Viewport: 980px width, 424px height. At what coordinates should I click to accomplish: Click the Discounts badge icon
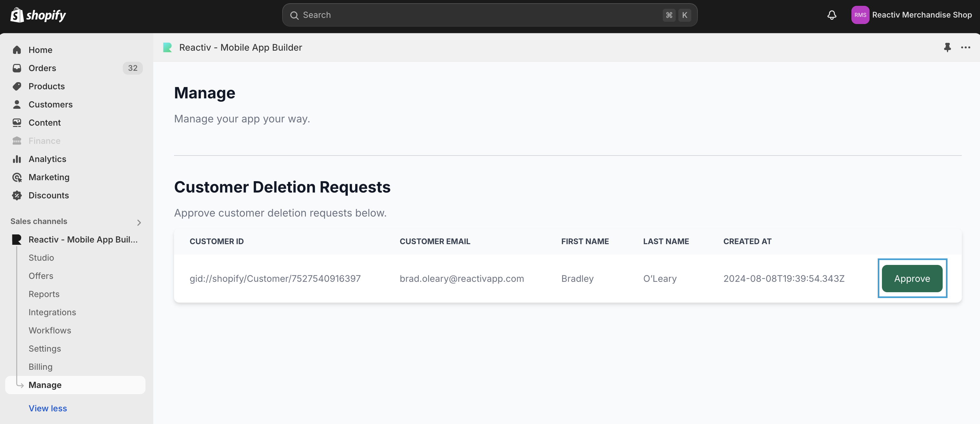tap(17, 195)
